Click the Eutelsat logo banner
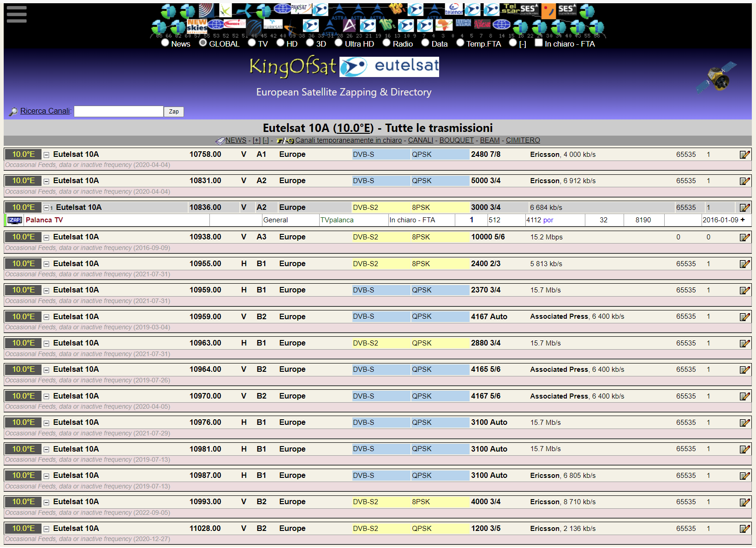 389,66
